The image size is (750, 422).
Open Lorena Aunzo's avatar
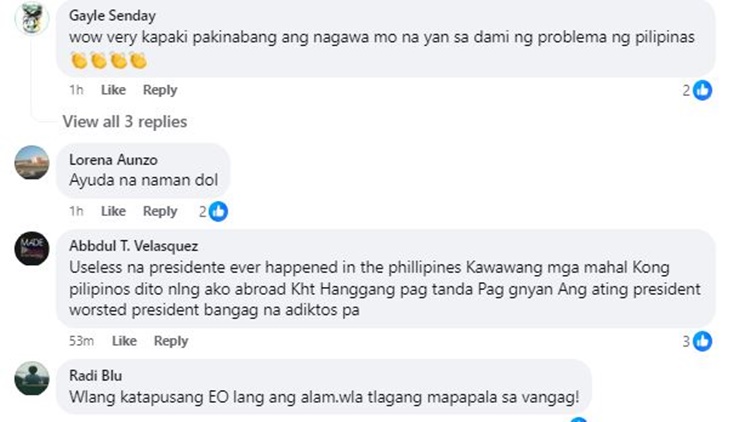32,163
